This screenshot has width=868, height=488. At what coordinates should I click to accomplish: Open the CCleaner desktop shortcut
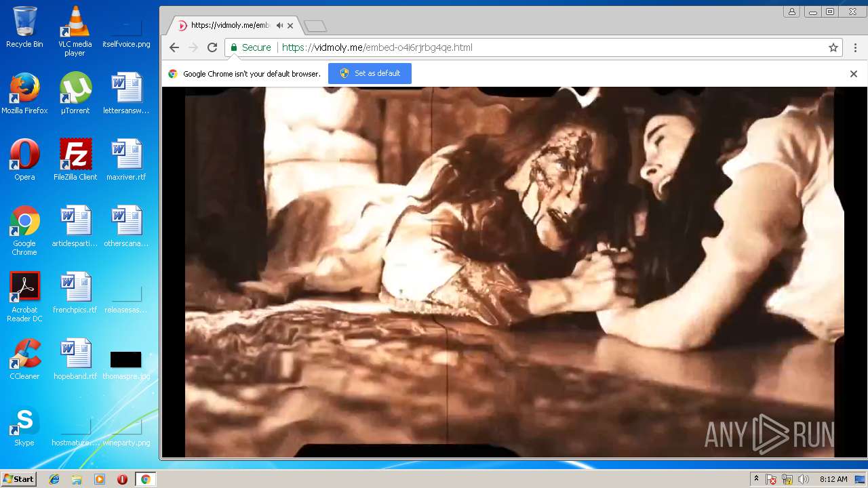click(24, 359)
